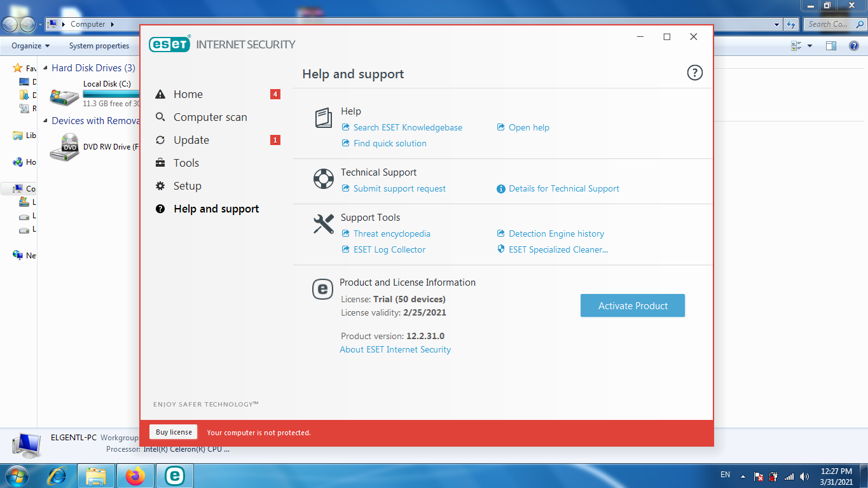Click the volume speaker tray icon

click(x=804, y=476)
